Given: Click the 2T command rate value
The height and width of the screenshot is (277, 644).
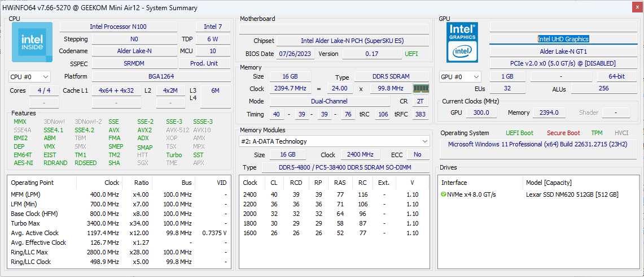Looking at the screenshot, I should click(x=420, y=101).
